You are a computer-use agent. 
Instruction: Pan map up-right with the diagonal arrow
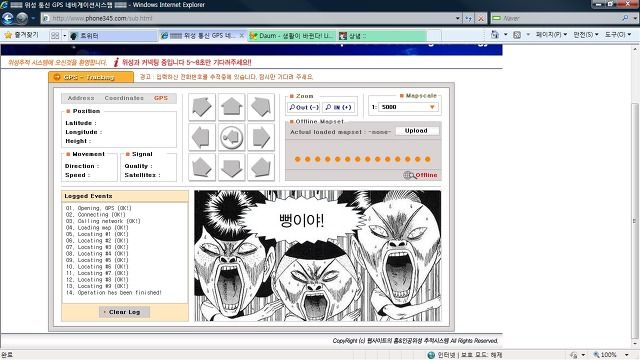point(261,107)
